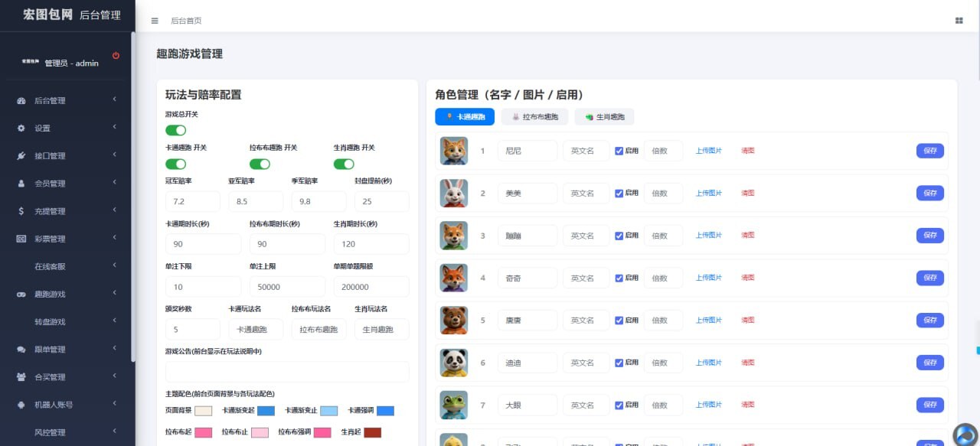Click 保存 button for 奇奇 row
Screen dimensions: 980x446
coord(930,278)
